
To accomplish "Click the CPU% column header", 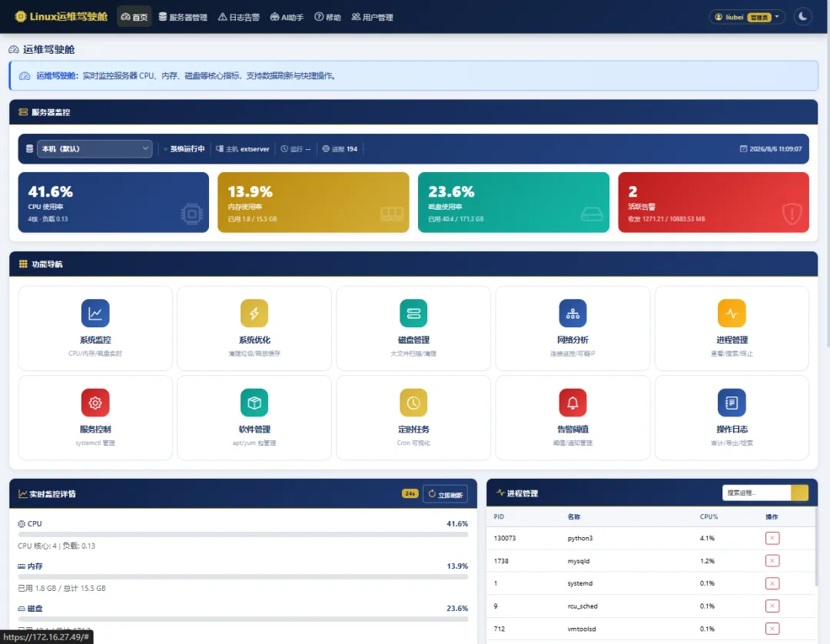I will click(709, 516).
